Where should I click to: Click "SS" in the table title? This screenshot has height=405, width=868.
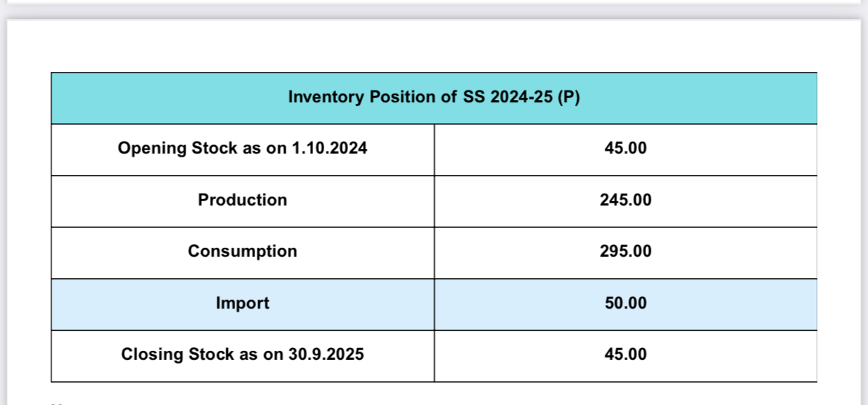pos(473,98)
